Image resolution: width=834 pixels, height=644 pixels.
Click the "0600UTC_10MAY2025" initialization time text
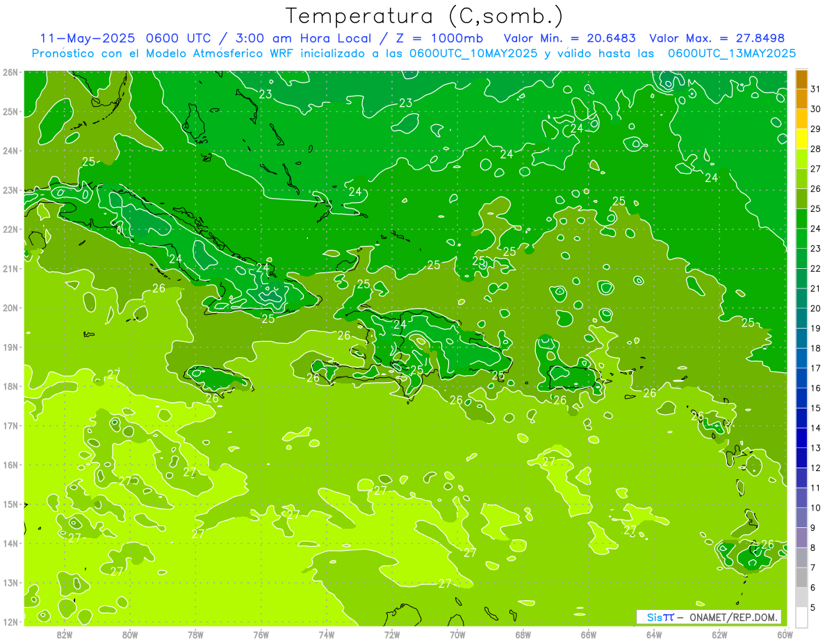click(473, 53)
